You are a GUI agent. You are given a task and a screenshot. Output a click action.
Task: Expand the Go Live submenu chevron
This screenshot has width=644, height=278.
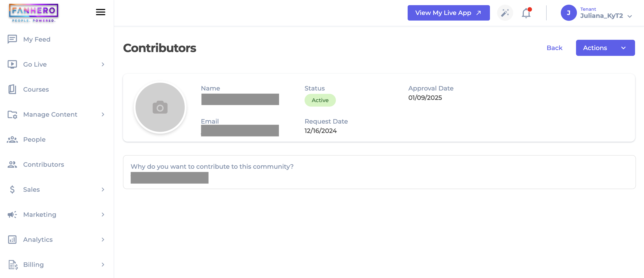click(103, 64)
